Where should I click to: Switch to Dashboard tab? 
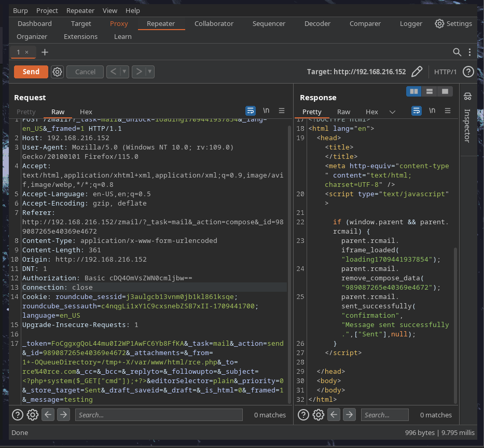click(x=35, y=23)
